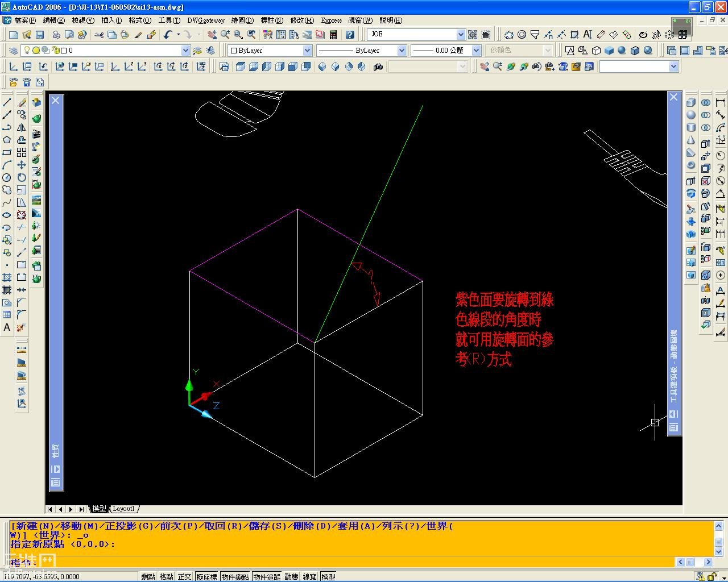Viewport: 728px width, 582px height.
Task: Toggle ortho mode (正交) status button
Action: pyautogui.click(x=184, y=576)
